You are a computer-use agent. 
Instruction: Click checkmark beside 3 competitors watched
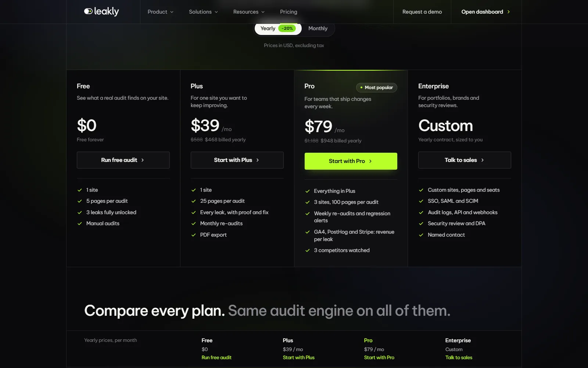(308, 251)
